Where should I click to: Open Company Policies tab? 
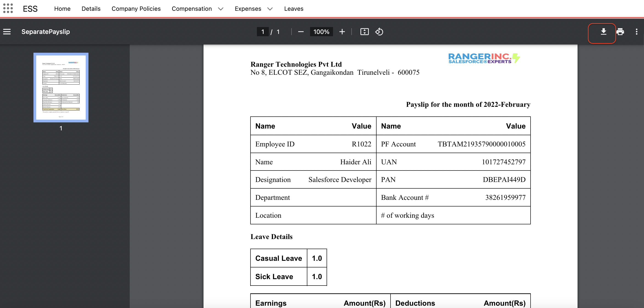click(136, 9)
